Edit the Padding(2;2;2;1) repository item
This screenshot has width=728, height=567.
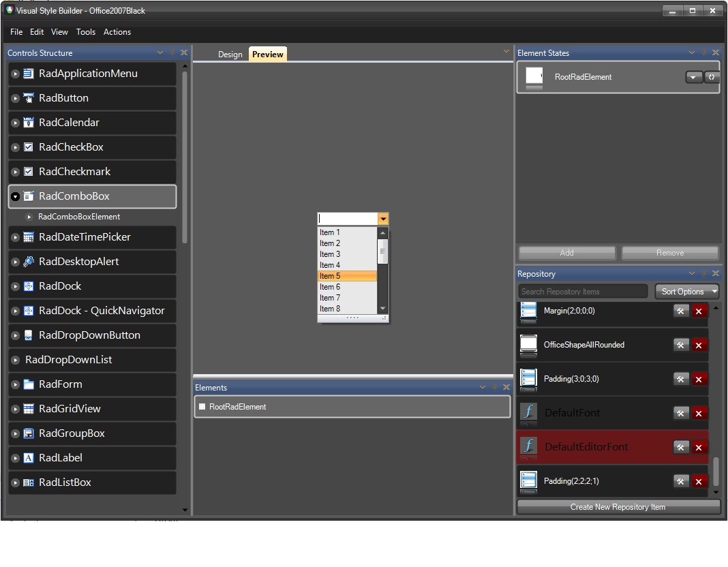pos(681,482)
